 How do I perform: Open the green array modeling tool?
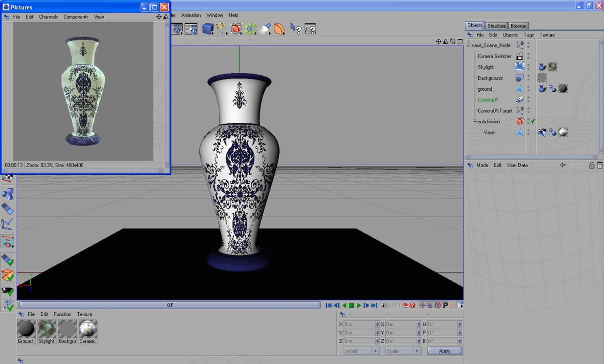click(x=251, y=29)
